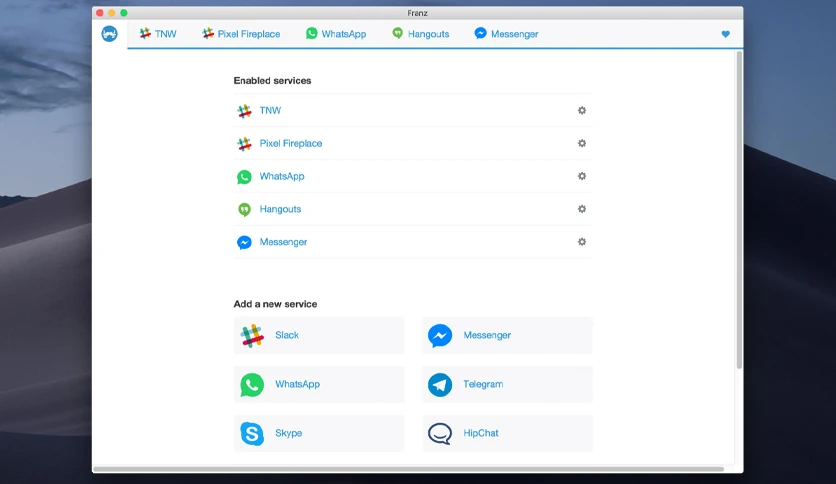836x484 pixels.
Task: Click the horizontal scrollbar at bottom
Action: (x=408, y=469)
